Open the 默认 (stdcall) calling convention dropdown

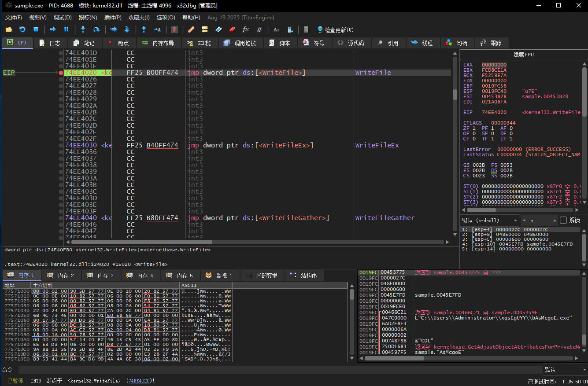tap(489, 220)
